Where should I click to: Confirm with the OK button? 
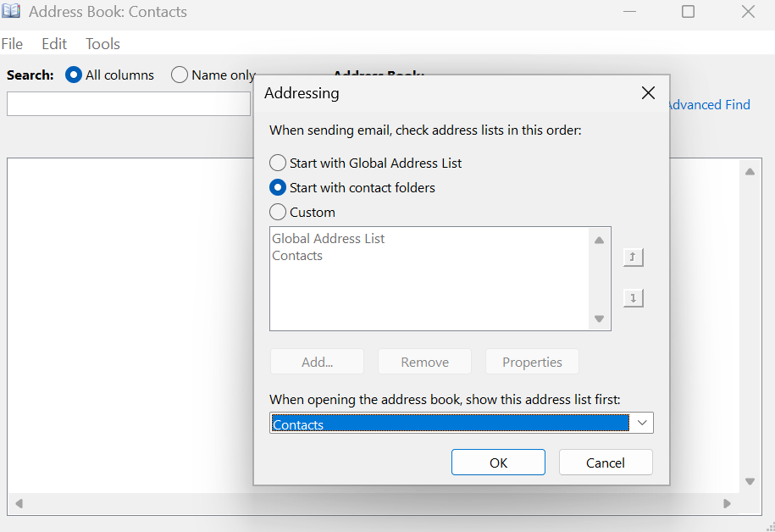[x=498, y=463]
